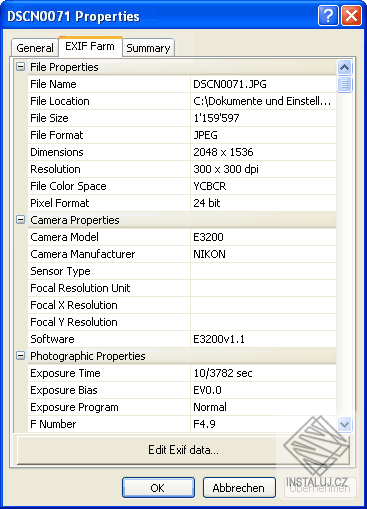Click the YCBCR value
This screenshot has height=509, width=367.
[209, 186]
